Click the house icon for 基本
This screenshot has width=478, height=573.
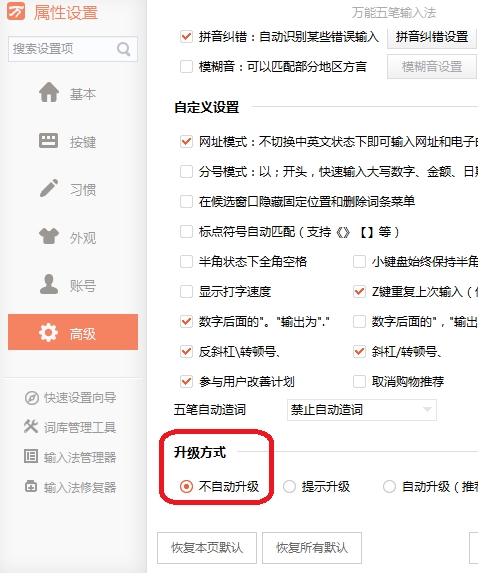(x=49, y=92)
